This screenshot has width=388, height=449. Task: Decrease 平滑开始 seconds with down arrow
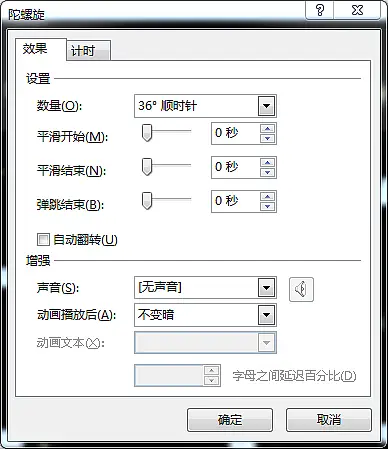267,138
